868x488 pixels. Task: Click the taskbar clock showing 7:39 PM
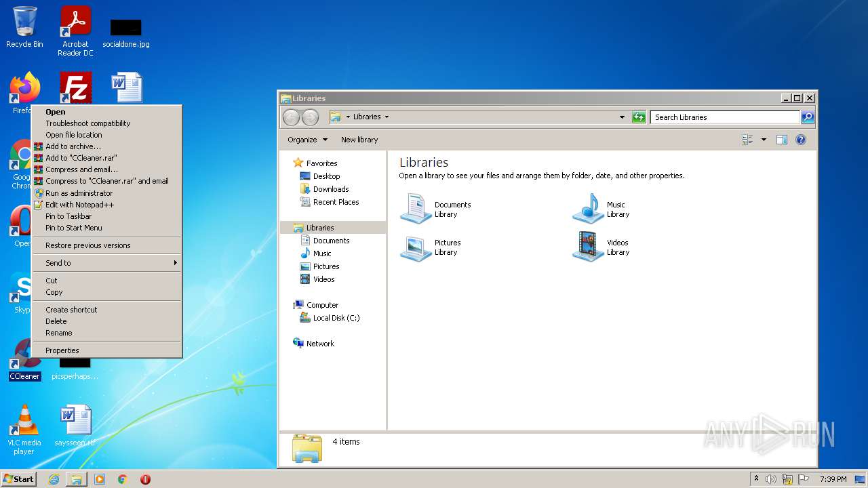pos(833,479)
